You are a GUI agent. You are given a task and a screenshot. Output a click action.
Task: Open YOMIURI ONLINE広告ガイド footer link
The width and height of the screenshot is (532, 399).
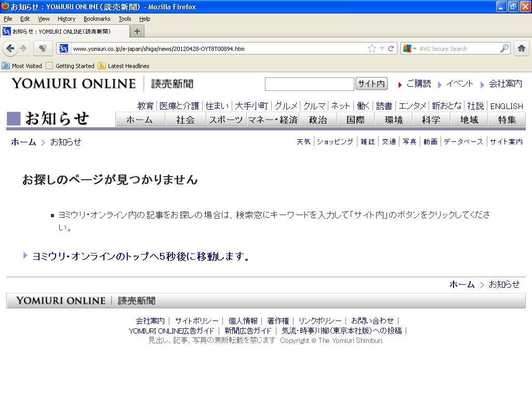click(x=171, y=330)
